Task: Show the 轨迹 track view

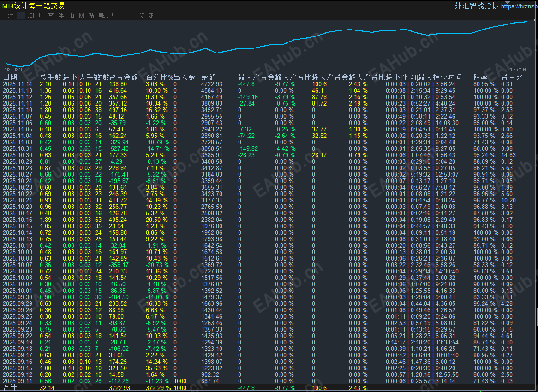Action: (x=146, y=16)
